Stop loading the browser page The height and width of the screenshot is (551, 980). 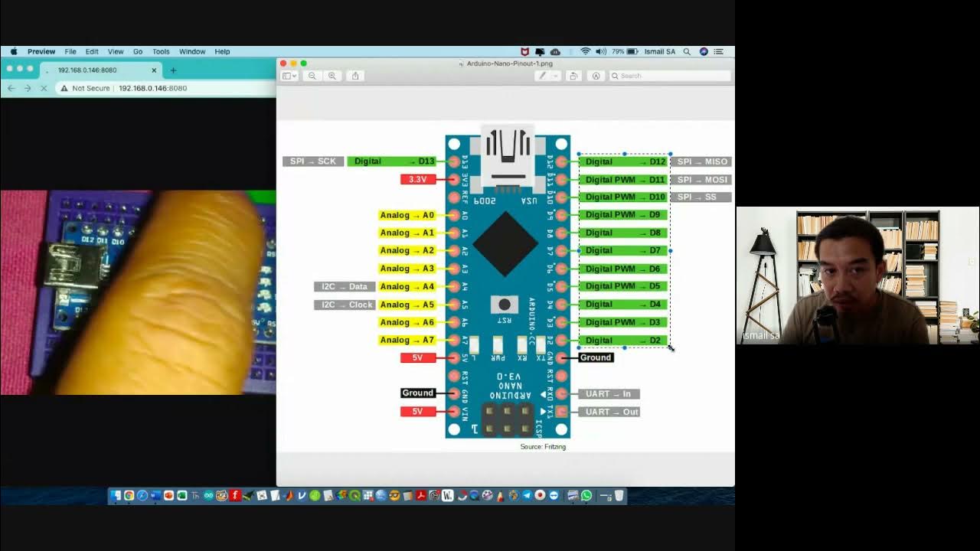tap(44, 88)
